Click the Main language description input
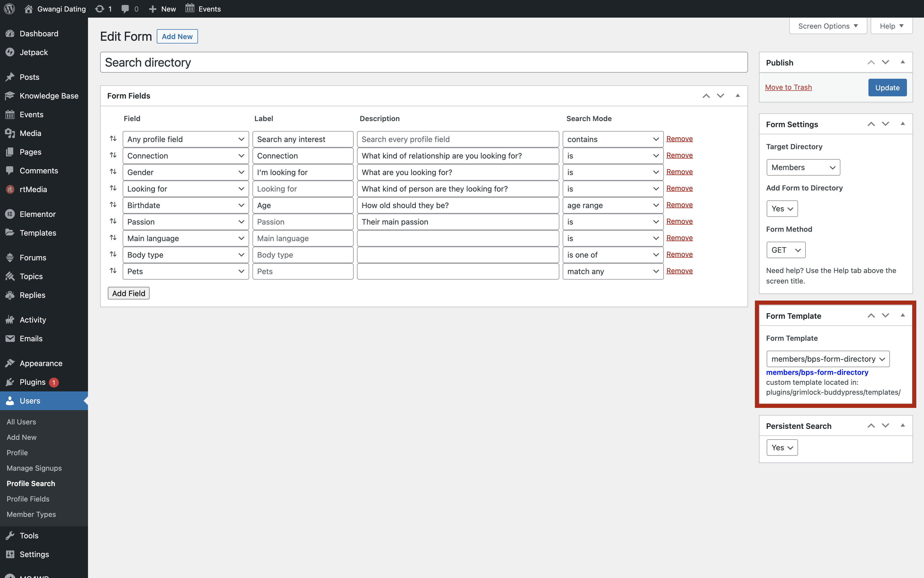Screen dimensions: 924x578 (458, 238)
